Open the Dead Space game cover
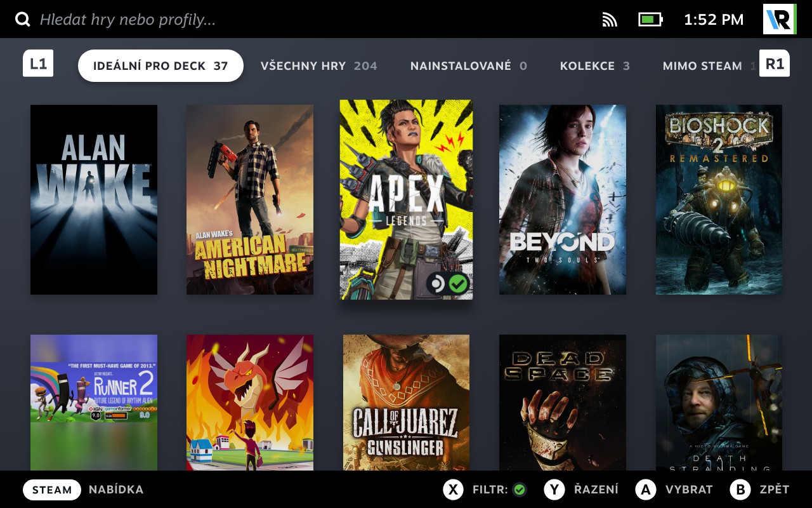The height and width of the screenshot is (508, 812). pos(563,403)
